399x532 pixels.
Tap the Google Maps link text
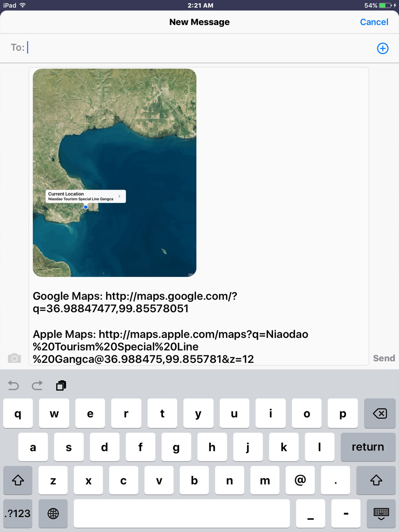pos(135,302)
